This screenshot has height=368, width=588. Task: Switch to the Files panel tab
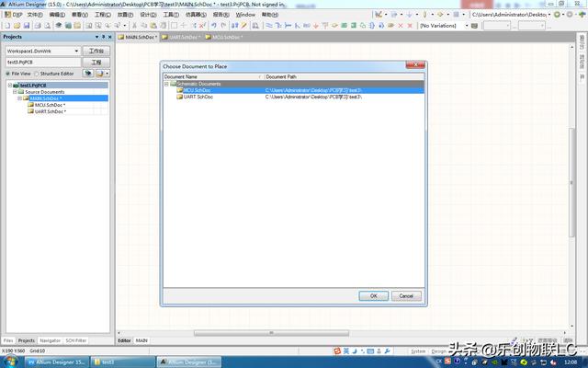coord(8,340)
